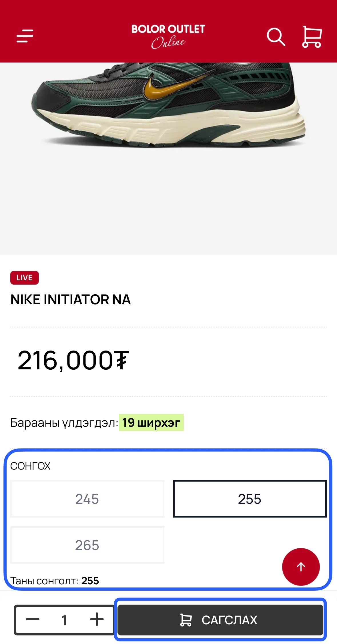Tap the Nike sneaker product image
Viewport: 337px width, 644px height.
tap(168, 108)
